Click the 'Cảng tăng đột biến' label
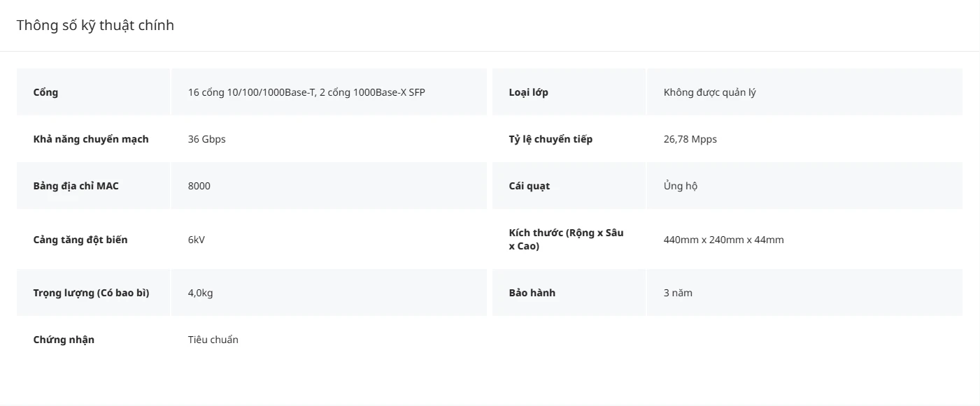 (80, 240)
